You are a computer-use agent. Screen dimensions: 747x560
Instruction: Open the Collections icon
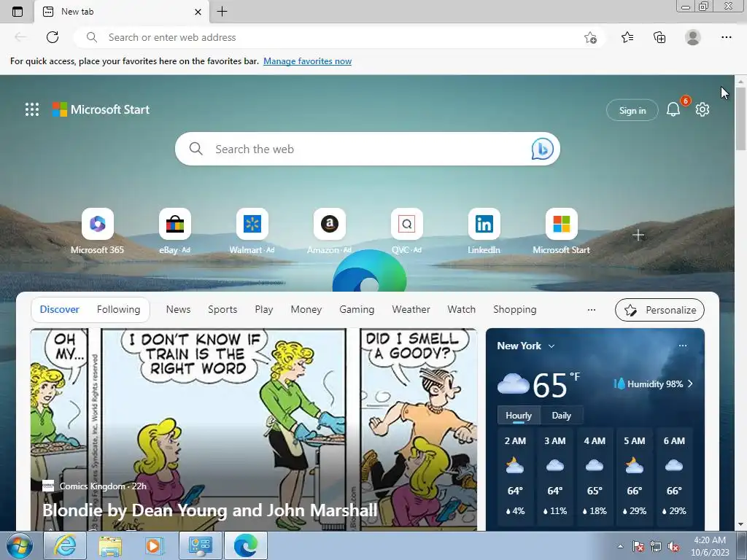(659, 37)
